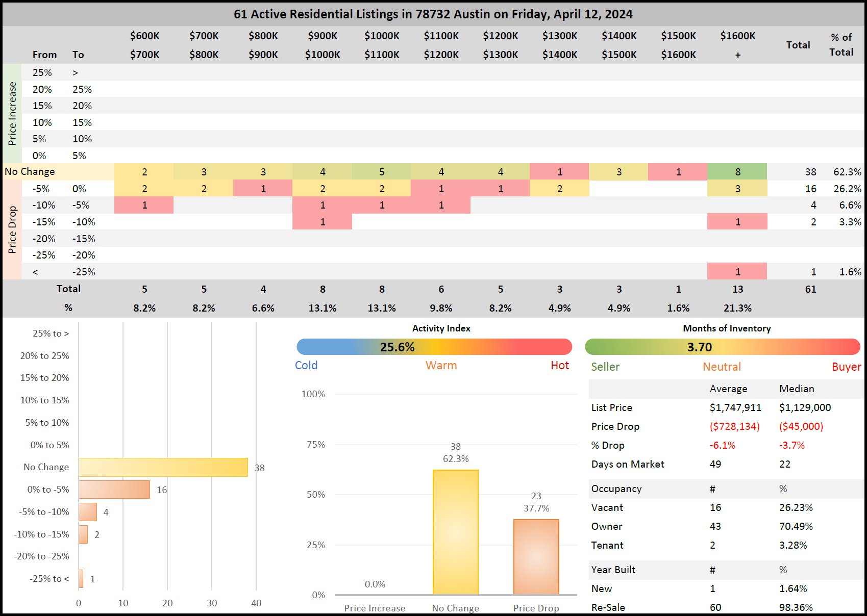Click the orange Price Drop column showing 37.7%
This screenshot has height=616, width=867.
point(536,557)
